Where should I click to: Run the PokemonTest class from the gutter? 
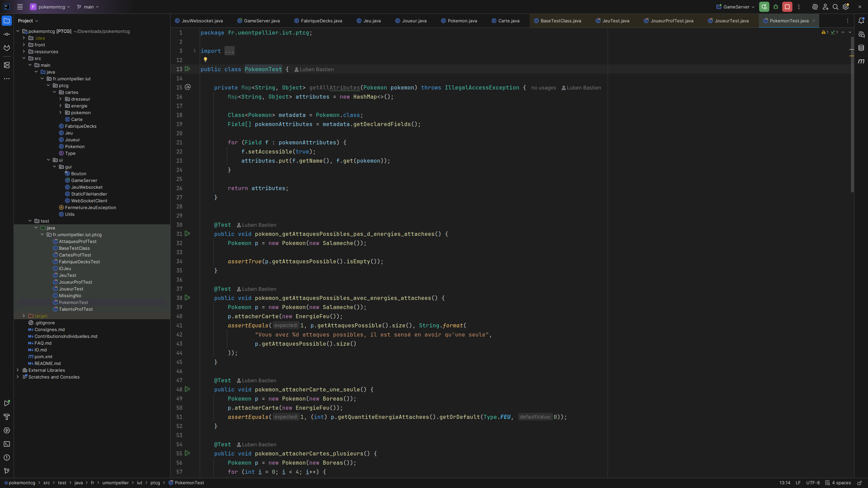pos(188,69)
